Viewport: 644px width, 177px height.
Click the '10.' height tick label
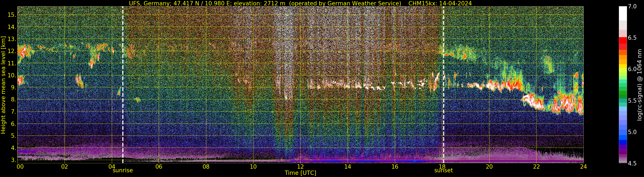[x=12, y=75]
